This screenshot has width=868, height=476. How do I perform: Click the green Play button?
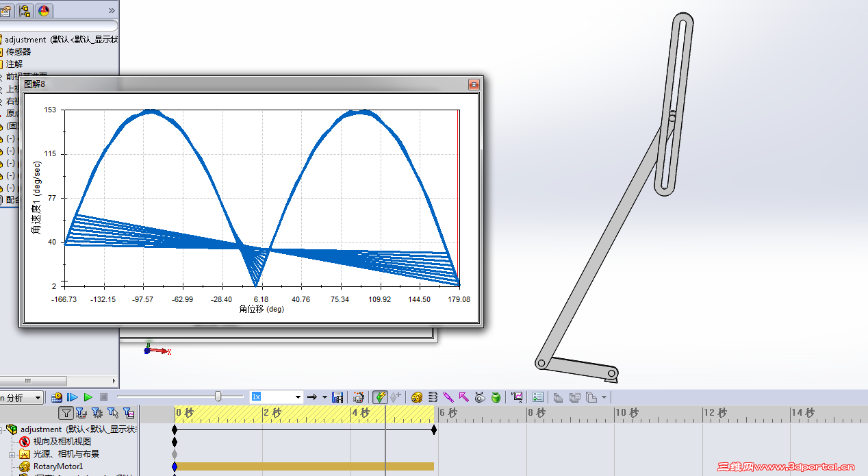[x=88, y=397]
